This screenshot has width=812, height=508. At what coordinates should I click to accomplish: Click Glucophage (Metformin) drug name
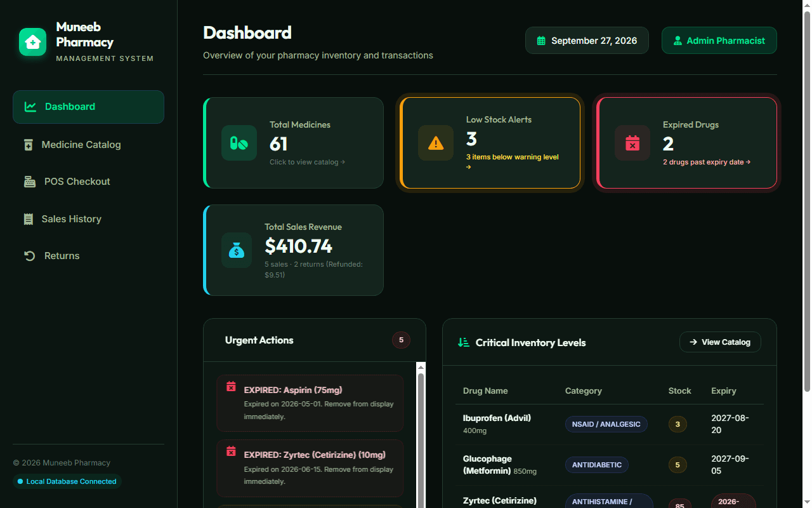487,465
